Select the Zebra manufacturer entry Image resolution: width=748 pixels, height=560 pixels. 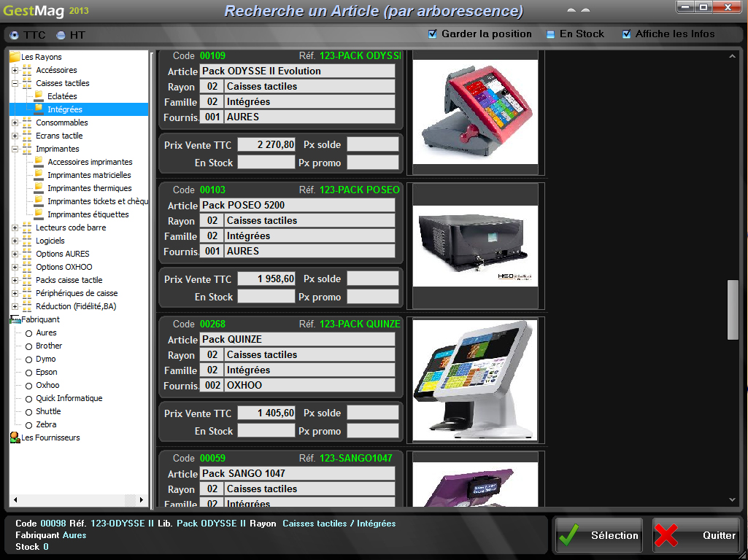pos(46,424)
